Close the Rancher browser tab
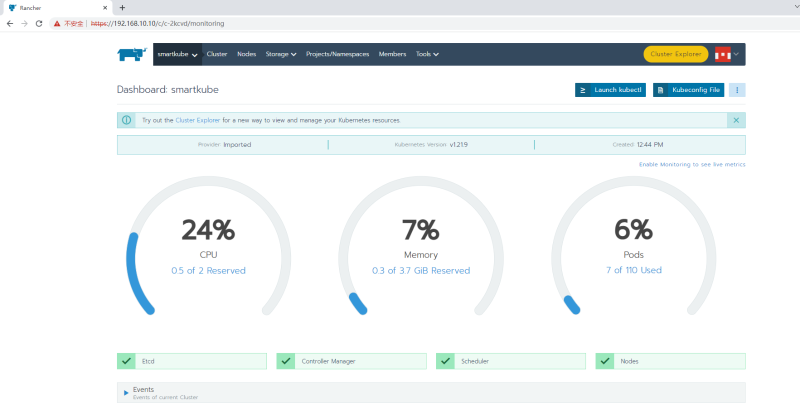Viewport: 800px width, 420px height. coord(105,8)
